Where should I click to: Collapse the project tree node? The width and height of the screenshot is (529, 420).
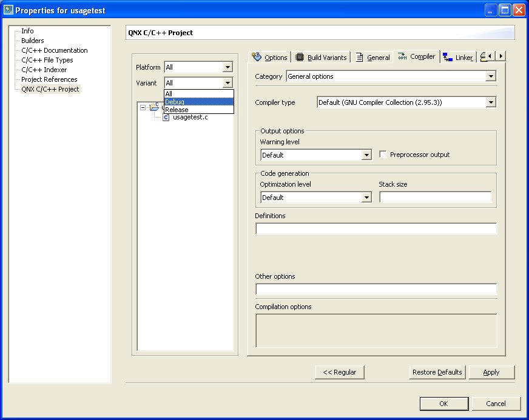[x=143, y=107]
